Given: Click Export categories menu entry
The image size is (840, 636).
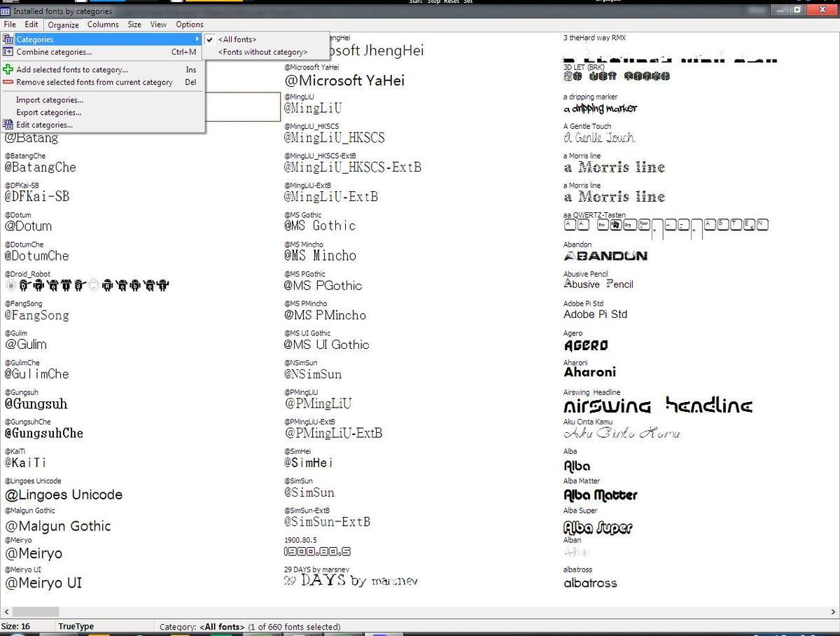Looking at the screenshot, I should (x=49, y=112).
